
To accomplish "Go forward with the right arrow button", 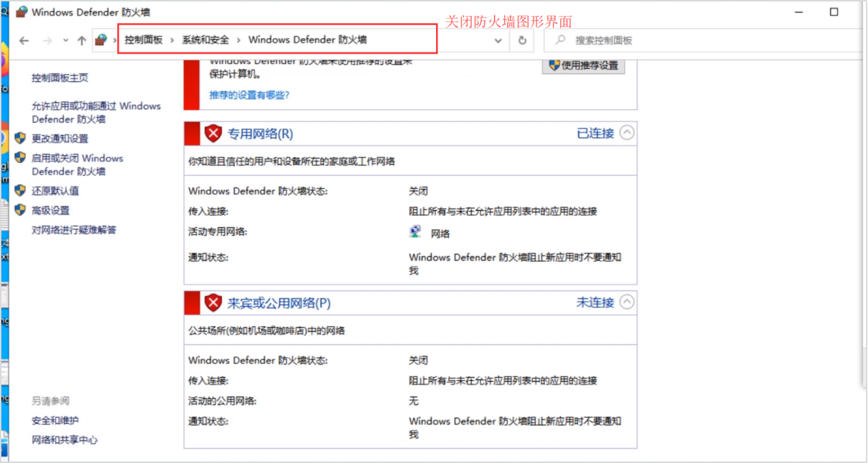I will 47,41.
